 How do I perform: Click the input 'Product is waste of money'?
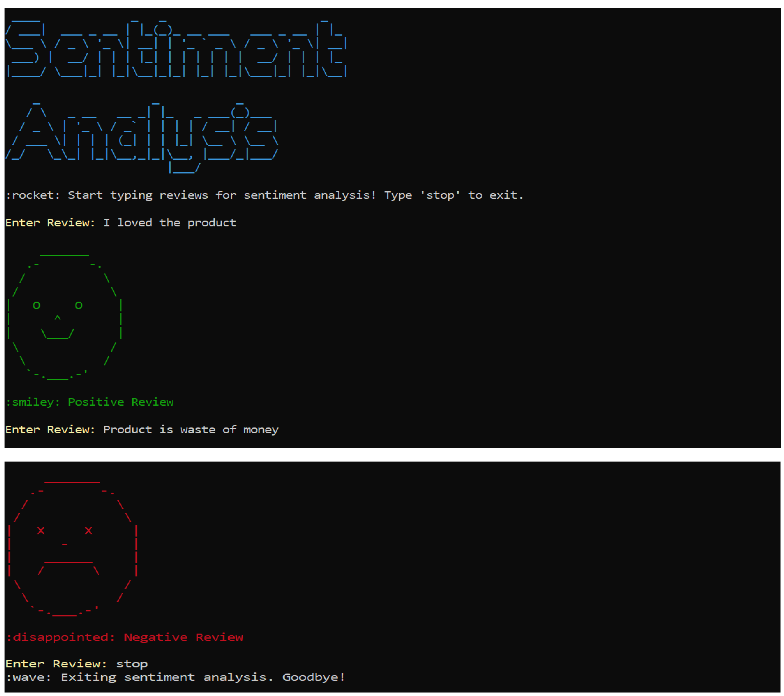(191, 429)
